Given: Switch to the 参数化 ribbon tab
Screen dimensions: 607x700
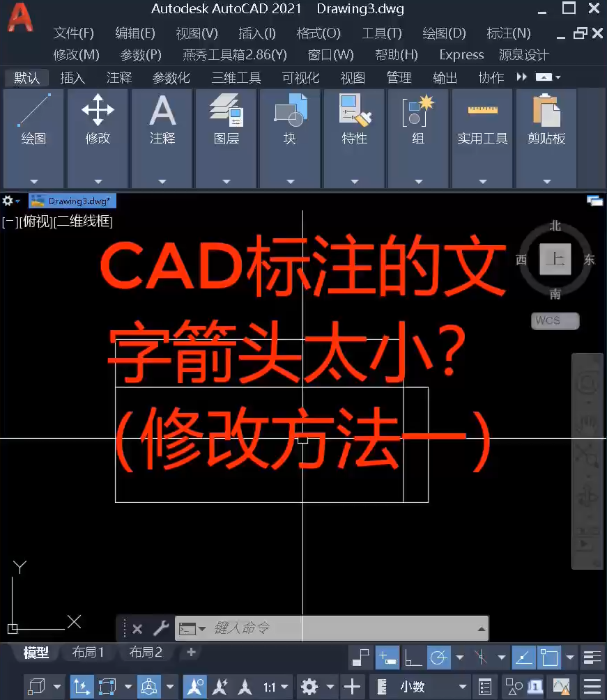Looking at the screenshot, I should point(171,78).
